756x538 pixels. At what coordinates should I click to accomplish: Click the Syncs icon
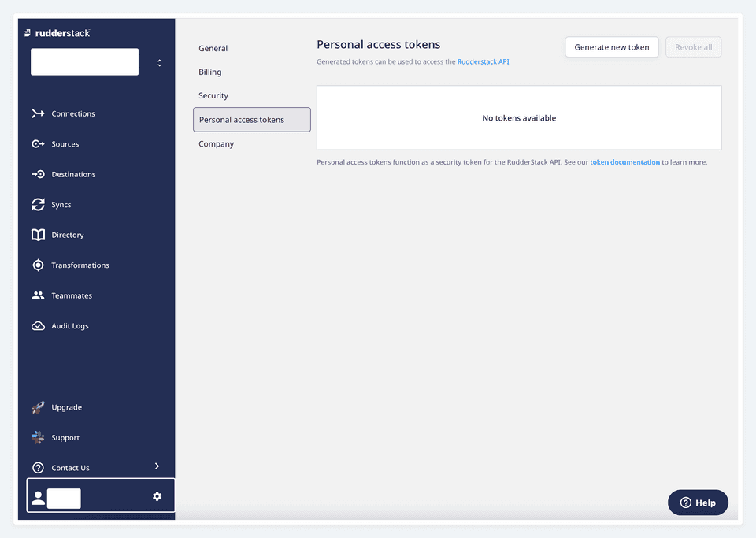click(37, 204)
